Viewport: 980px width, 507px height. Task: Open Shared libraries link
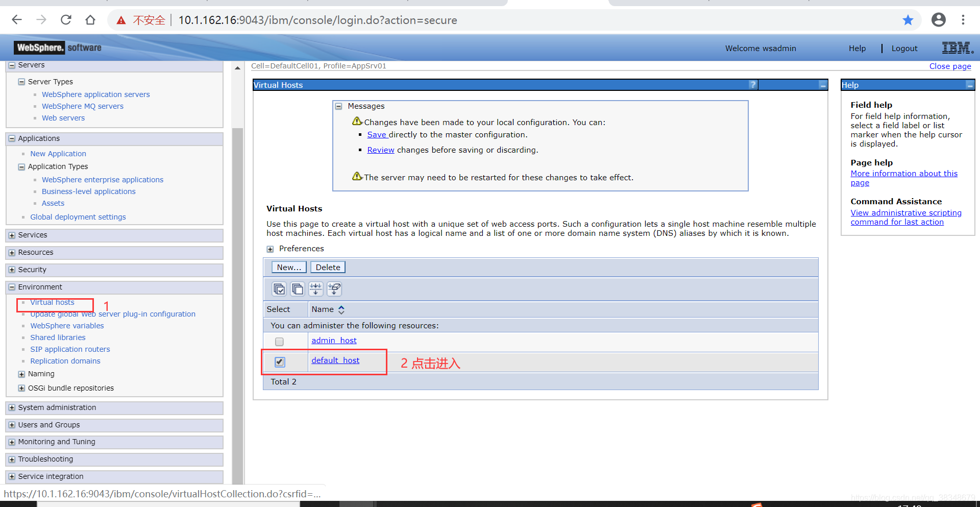(x=58, y=337)
